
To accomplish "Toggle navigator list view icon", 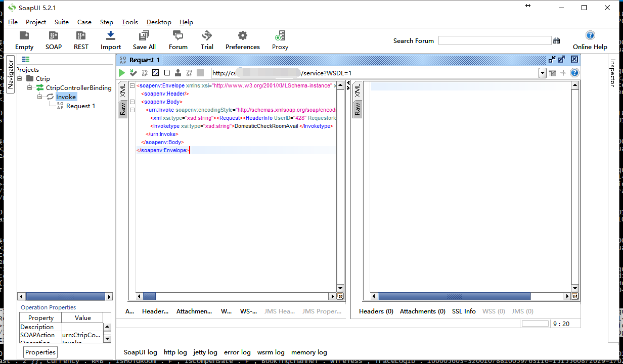I will click(26, 59).
